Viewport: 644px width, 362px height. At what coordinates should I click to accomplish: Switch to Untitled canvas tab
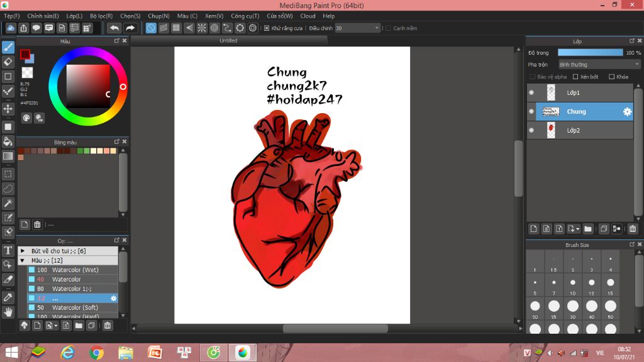(x=228, y=41)
